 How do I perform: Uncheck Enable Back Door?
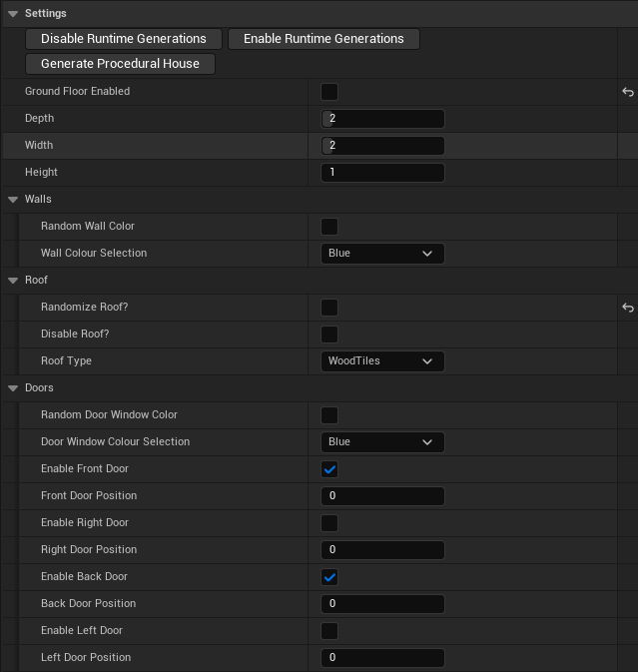click(329, 577)
